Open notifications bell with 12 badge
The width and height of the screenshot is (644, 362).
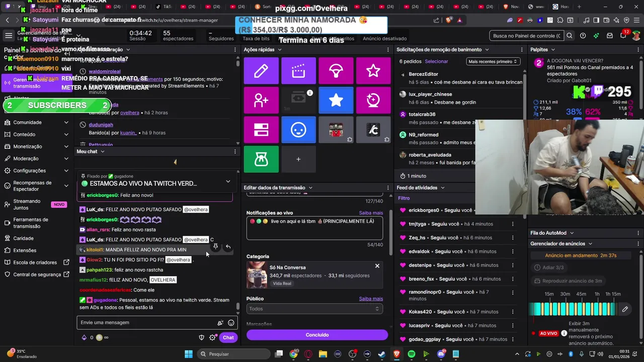click(623, 36)
